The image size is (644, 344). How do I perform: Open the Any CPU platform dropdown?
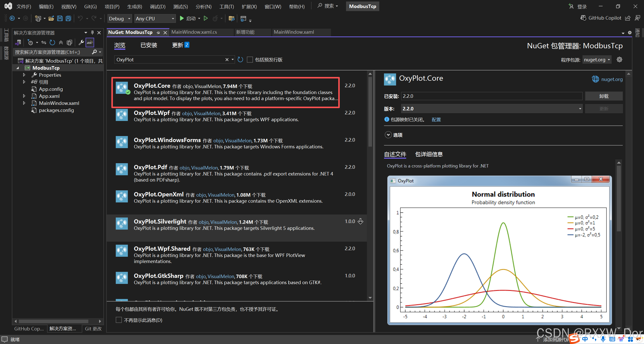click(155, 19)
